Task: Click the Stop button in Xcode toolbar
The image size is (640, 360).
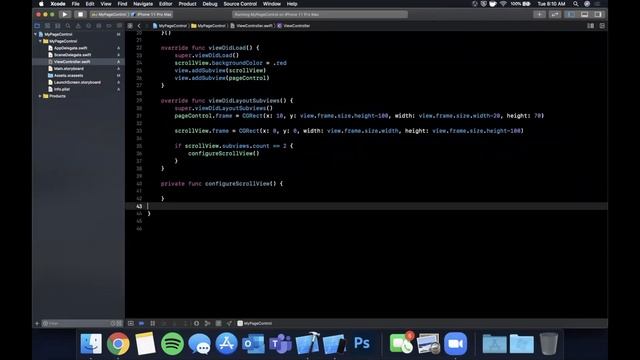Action: pyautogui.click(x=80, y=14)
